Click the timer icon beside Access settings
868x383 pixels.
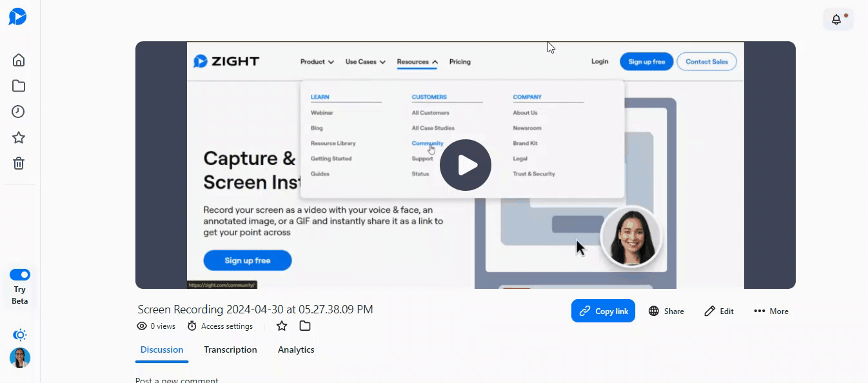tap(192, 326)
